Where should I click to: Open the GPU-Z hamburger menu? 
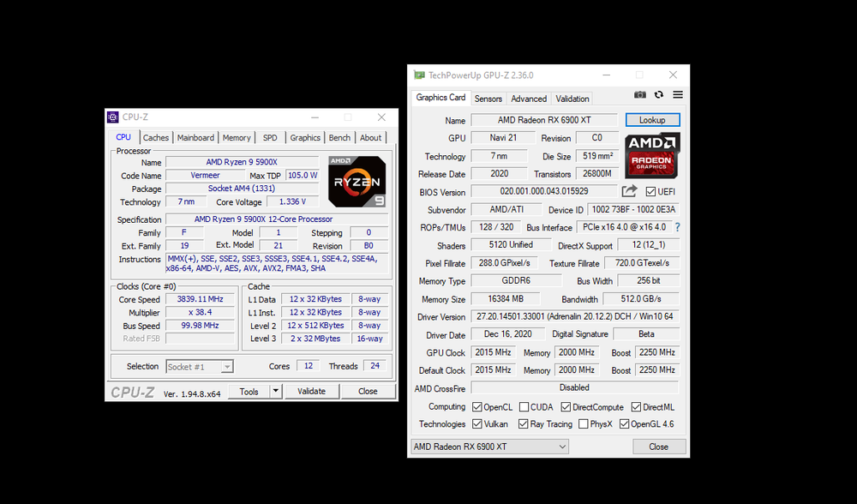(x=678, y=95)
